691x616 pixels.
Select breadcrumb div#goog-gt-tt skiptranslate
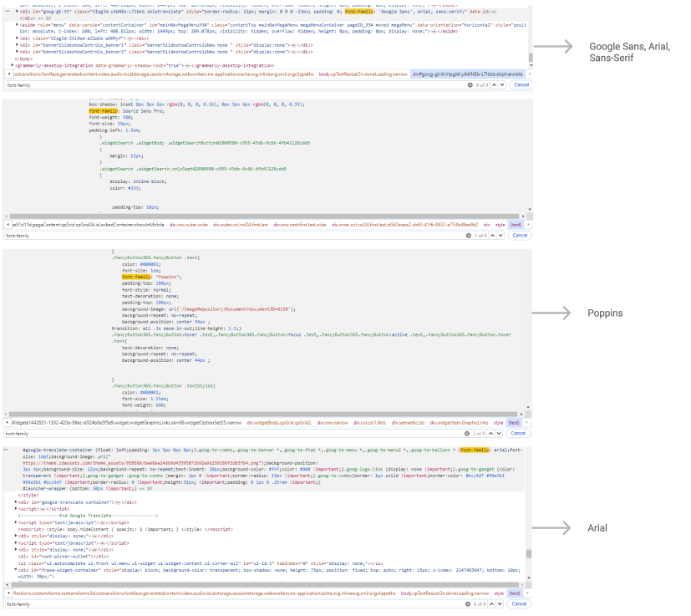(x=468, y=74)
